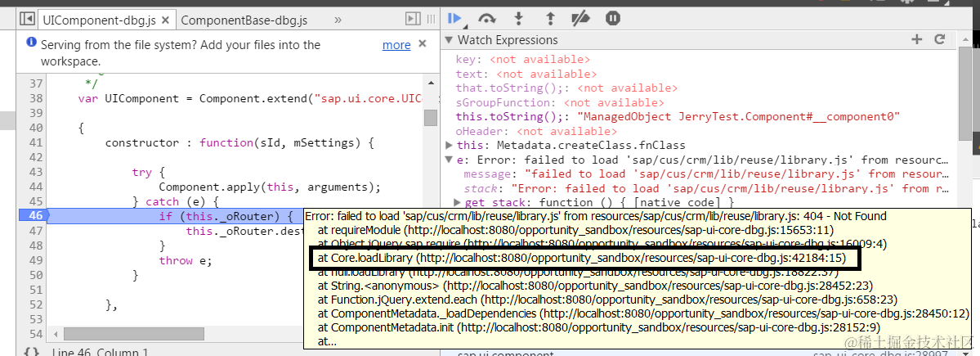Screen dimensions: 980x356
Task: Refresh watch expressions
Action: click(x=939, y=39)
